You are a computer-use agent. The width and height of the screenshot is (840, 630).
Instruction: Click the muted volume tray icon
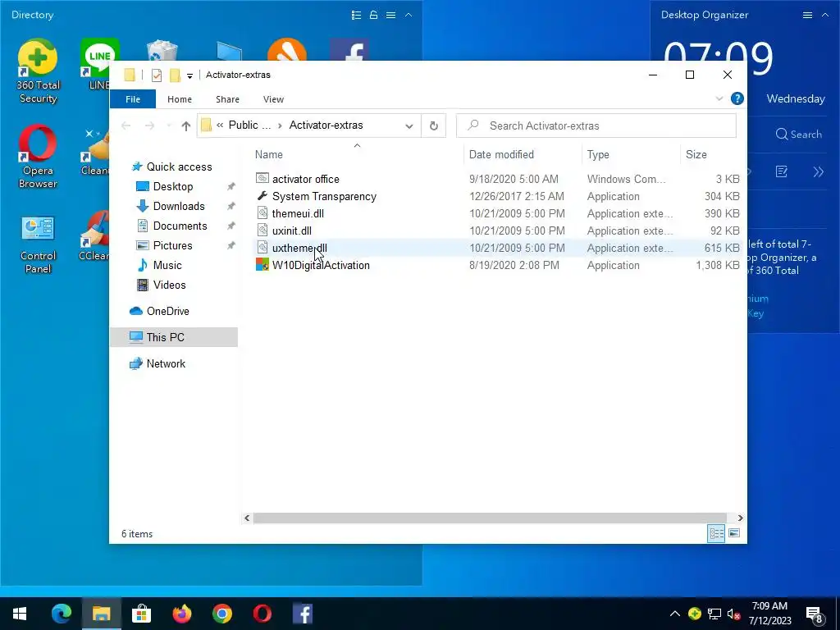pos(733,614)
